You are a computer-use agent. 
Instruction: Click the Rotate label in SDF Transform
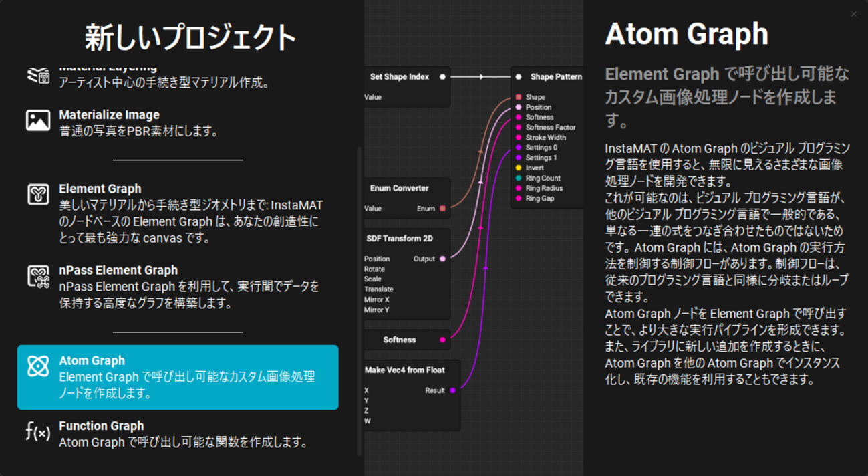(374, 269)
